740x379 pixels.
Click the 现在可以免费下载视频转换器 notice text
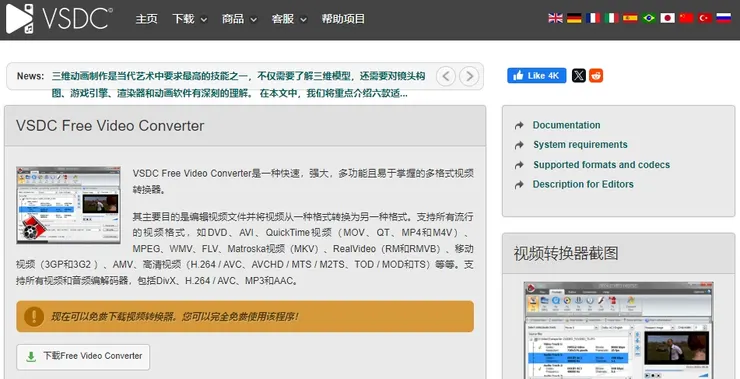pyautogui.click(x=174, y=316)
